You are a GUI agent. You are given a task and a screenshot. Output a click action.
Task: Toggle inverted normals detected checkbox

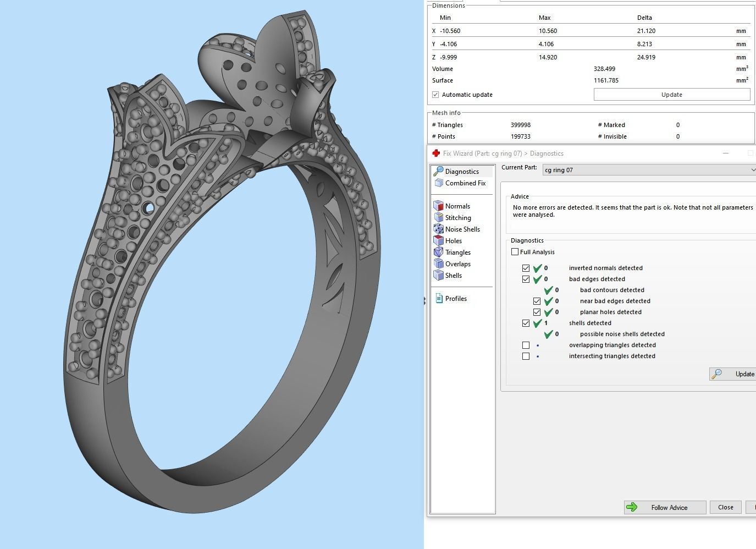tap(526, 268)
